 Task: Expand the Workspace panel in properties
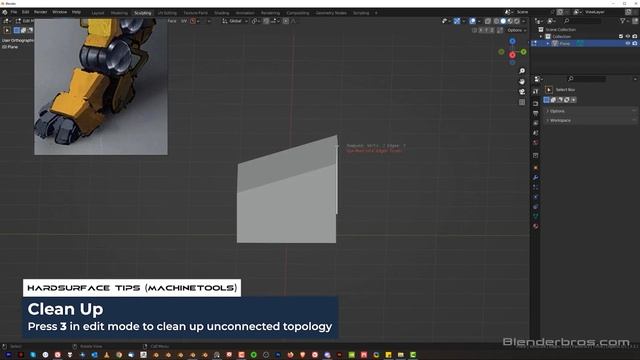[x=590, y=120]
